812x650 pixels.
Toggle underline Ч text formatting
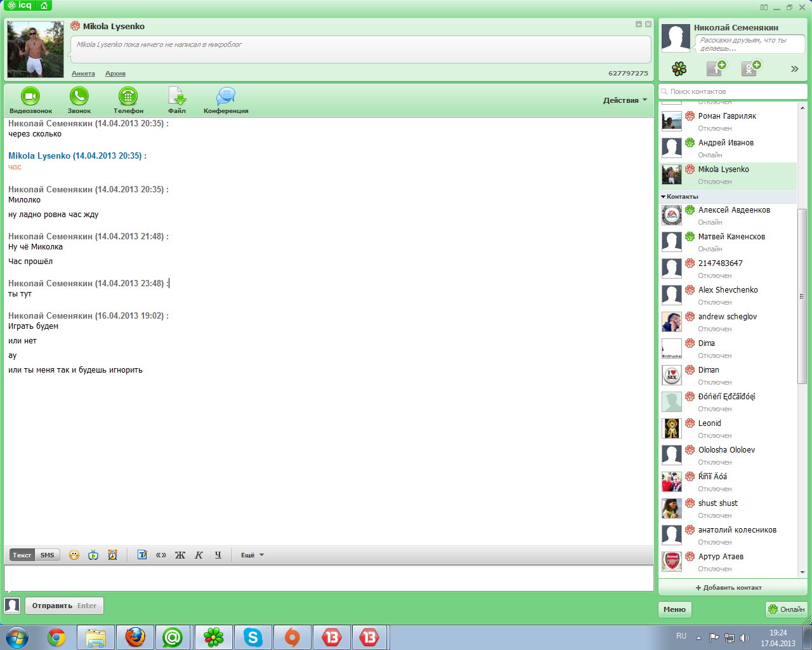click(x=218, y=555)
